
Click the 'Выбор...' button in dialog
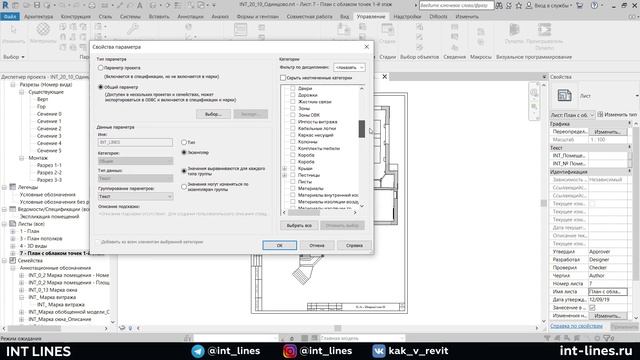[213, 114]
